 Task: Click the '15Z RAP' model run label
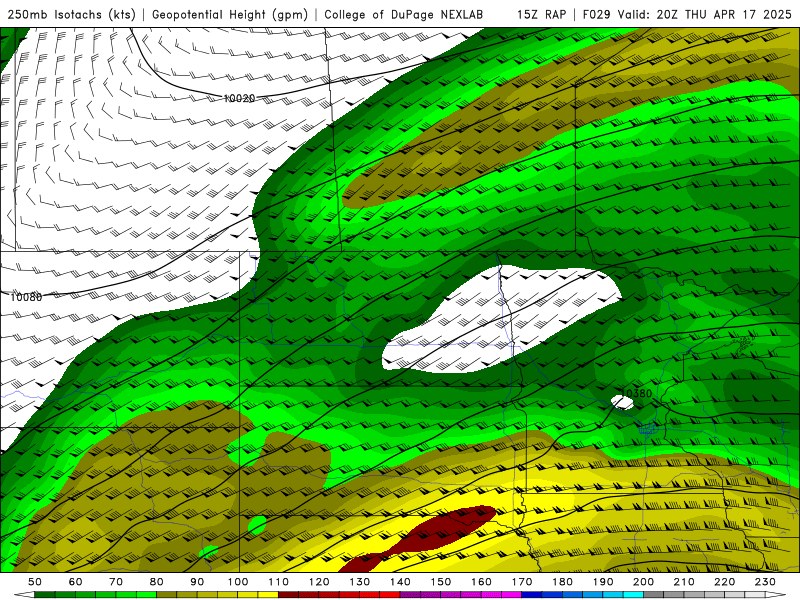(x=541, y=14)
